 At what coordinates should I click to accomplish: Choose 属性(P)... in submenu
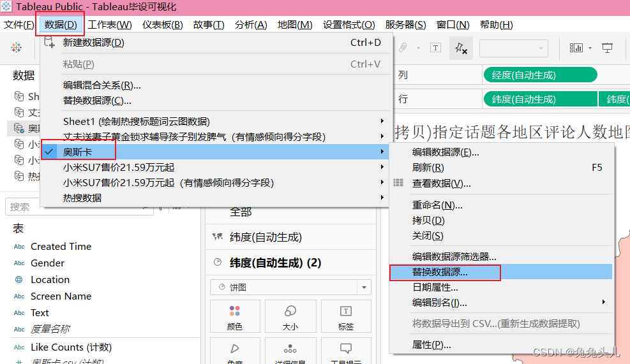point(501,345)
